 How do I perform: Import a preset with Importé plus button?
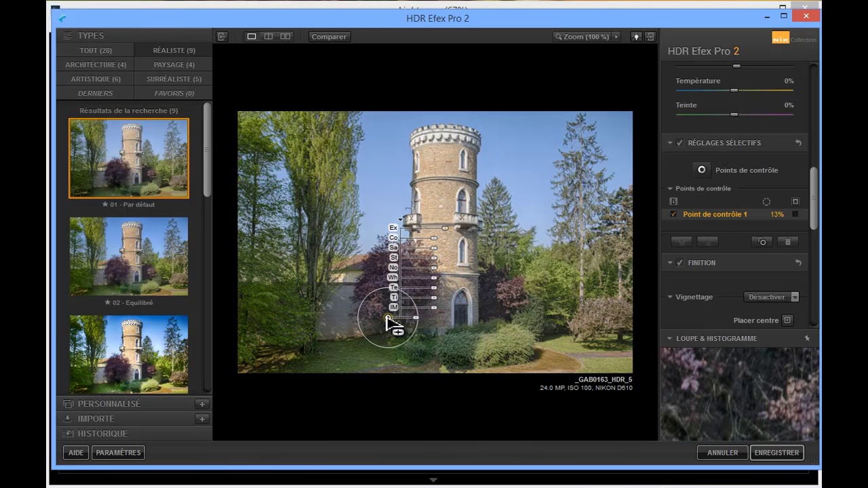click(201, 419)
